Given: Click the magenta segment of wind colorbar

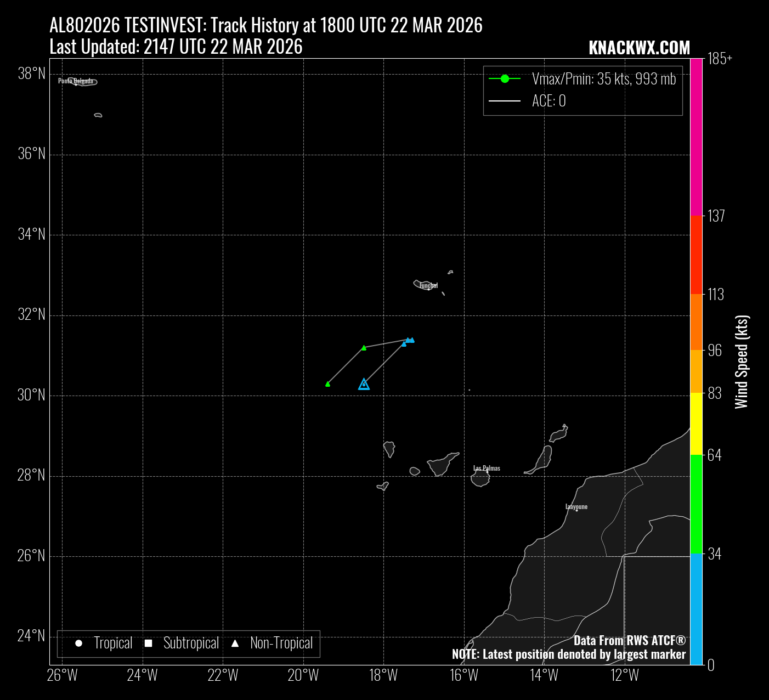Looking at the screenshot, I should [696, 137].
